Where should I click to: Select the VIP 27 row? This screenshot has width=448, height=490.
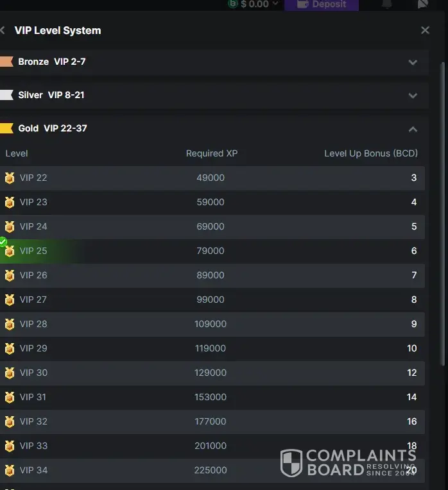[212, 300]
